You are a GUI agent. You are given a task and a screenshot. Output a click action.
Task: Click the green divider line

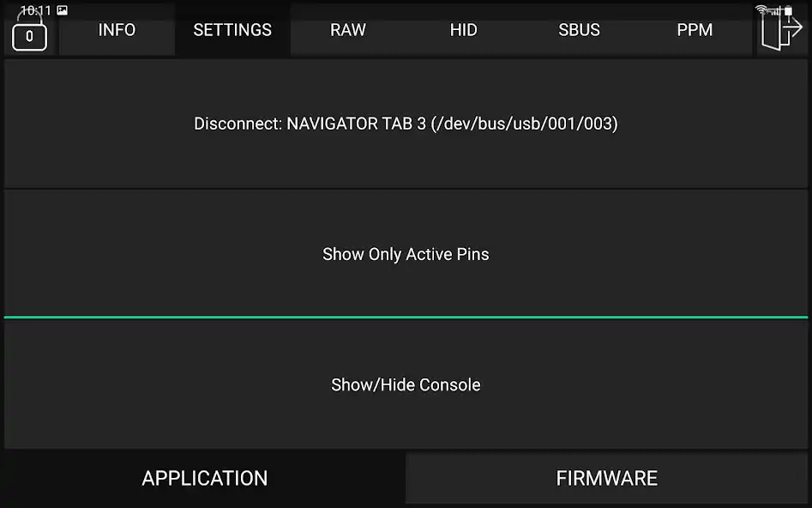(406, 317)
